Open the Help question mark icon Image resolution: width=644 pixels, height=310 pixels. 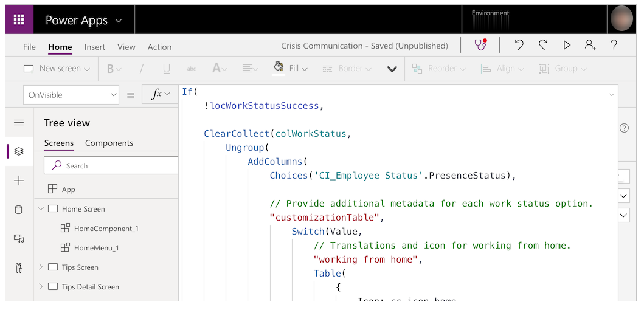coord(614,46)
